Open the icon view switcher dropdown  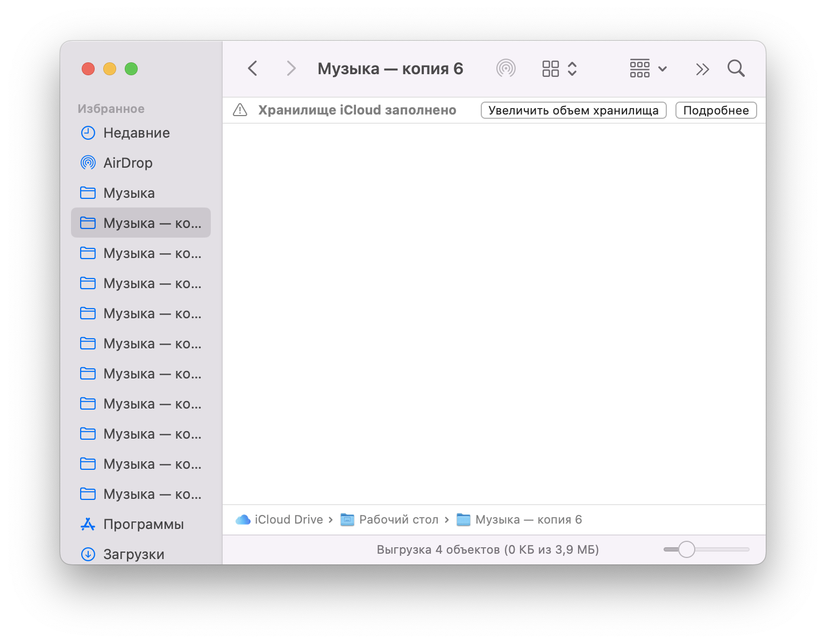(x=559, y=69)
